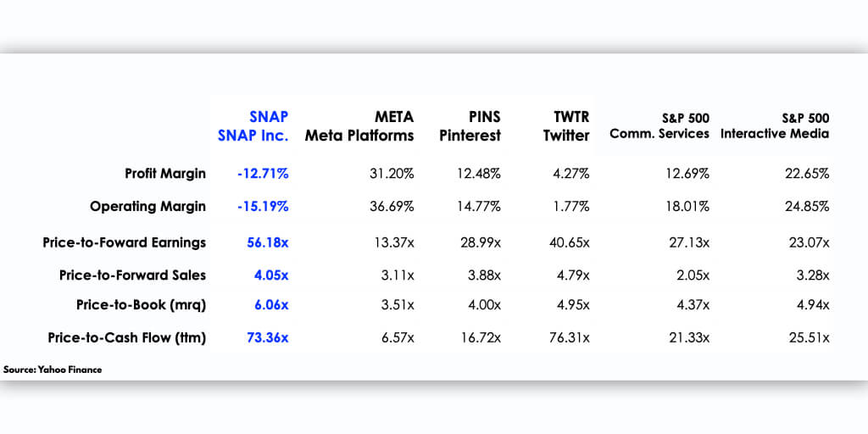
Task: Click the PINS Pinterest column header
Action: pos(470,126)
